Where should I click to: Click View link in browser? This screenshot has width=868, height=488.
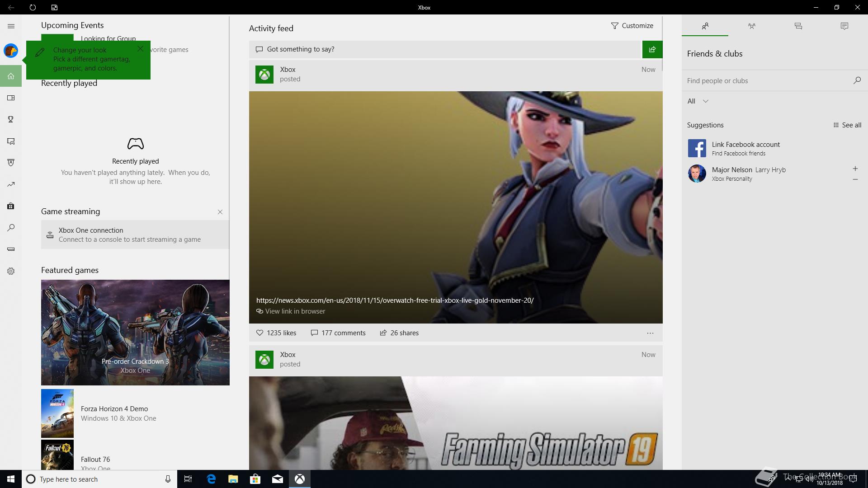point(291,311)
